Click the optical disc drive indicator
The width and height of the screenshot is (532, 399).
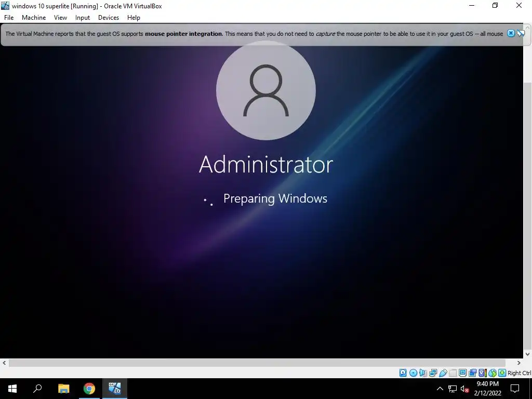click(413, 373)
